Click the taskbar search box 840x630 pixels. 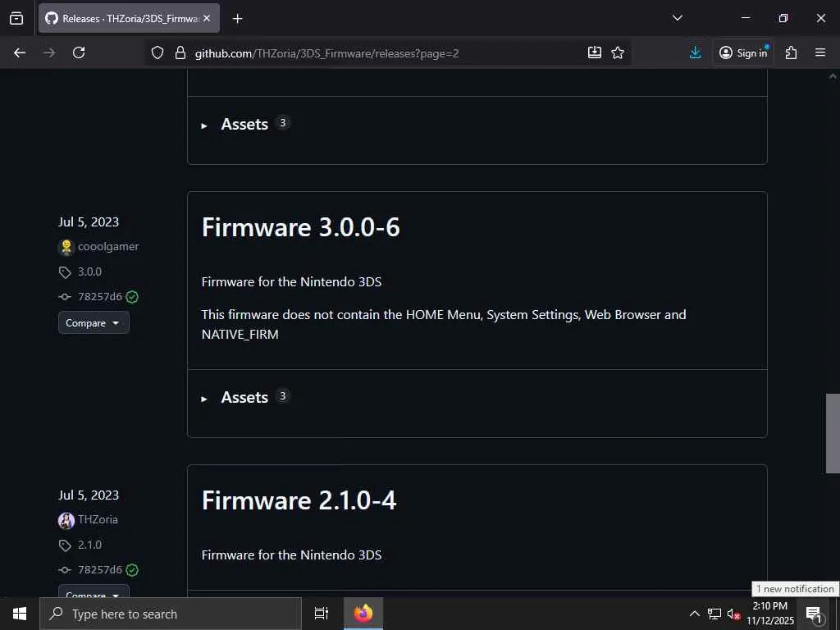pos(171,614)
